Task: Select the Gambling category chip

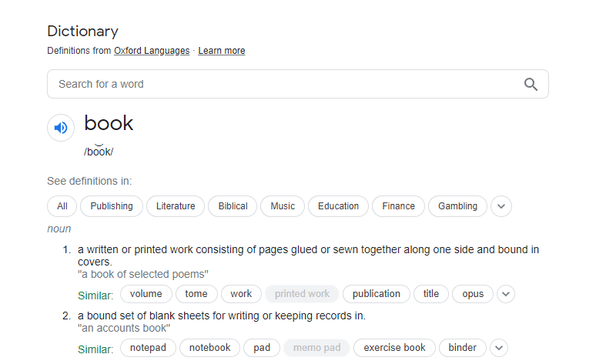Action: pos(457,206)
